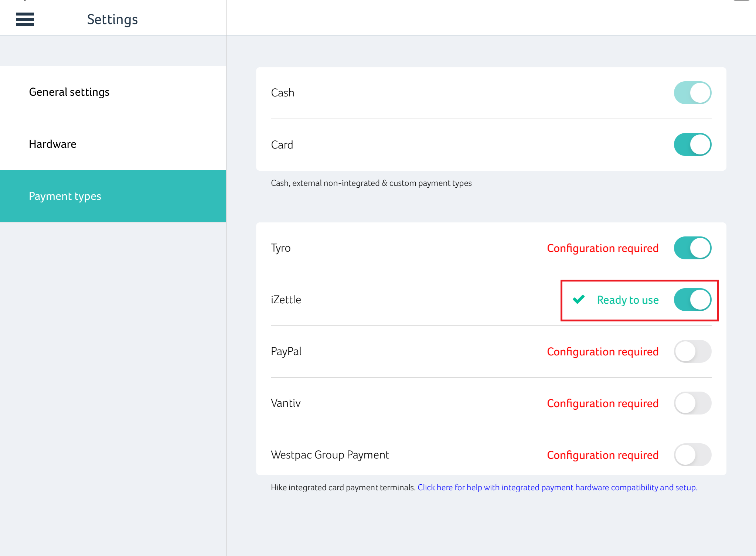This screenshot has width=756, height=556.
Task: Click Tyro Configuration required text
Action: coord(603,248)
